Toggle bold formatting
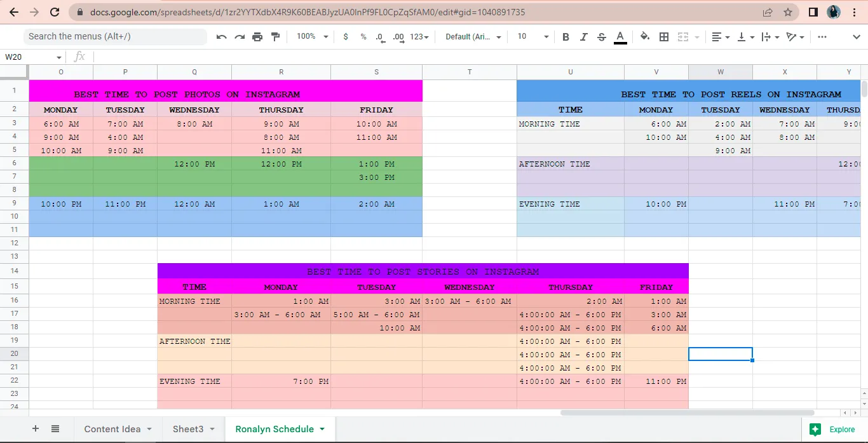Image resolution: width=868 pixels, height=443 pixels. [x=566, y=37]
